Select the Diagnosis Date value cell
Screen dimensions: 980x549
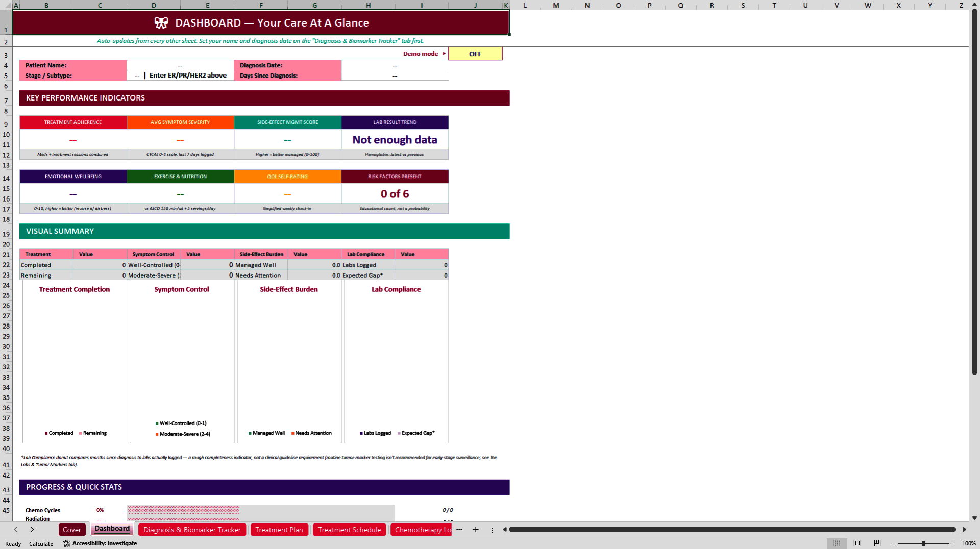click(x=395, y=65)
